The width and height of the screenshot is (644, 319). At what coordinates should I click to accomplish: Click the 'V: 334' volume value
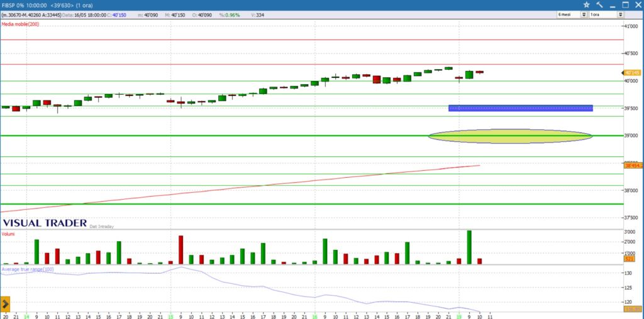257,15
